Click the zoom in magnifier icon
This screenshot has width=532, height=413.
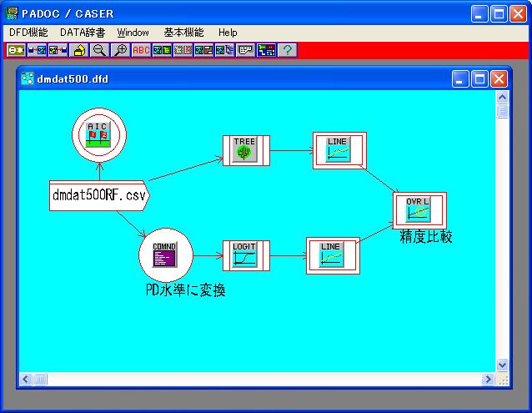coord(121,50)
